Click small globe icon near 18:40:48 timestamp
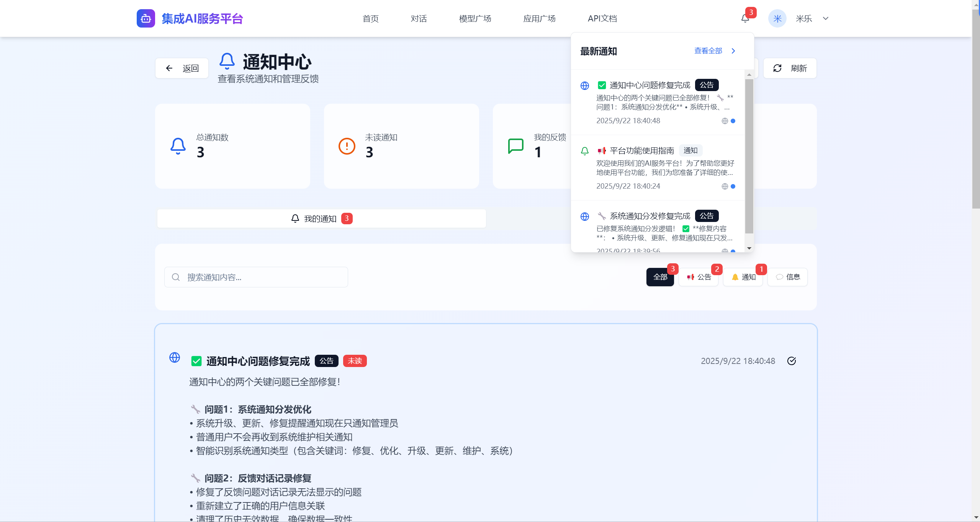Viewport: 980px width, 522px height. click(x=725, y=121)
